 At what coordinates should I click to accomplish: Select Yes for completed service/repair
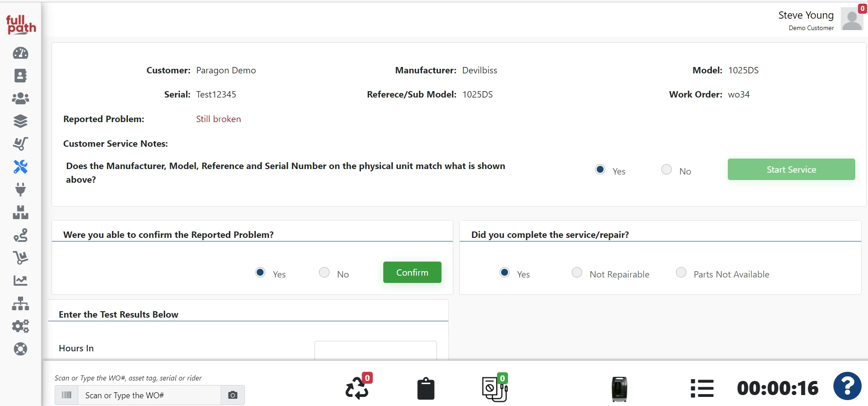coord(504,272)
